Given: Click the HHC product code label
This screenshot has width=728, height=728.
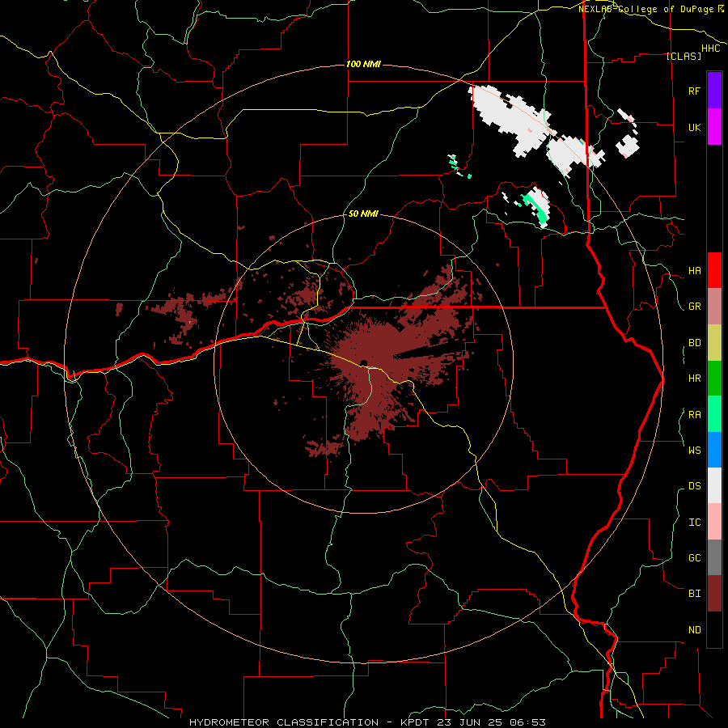Looking at the screenshot, I should tap(710, 49).
